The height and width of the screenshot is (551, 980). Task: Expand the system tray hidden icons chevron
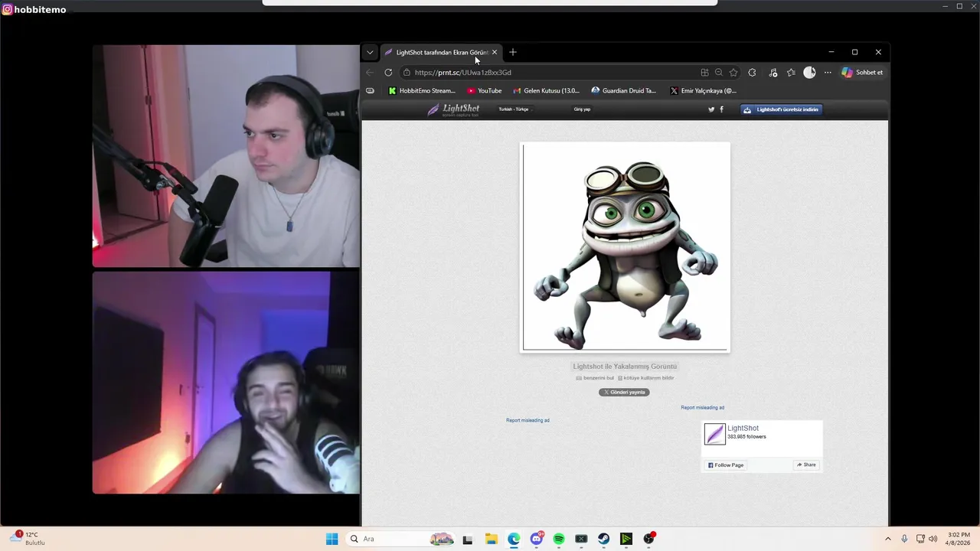click(x=887, y=539)
